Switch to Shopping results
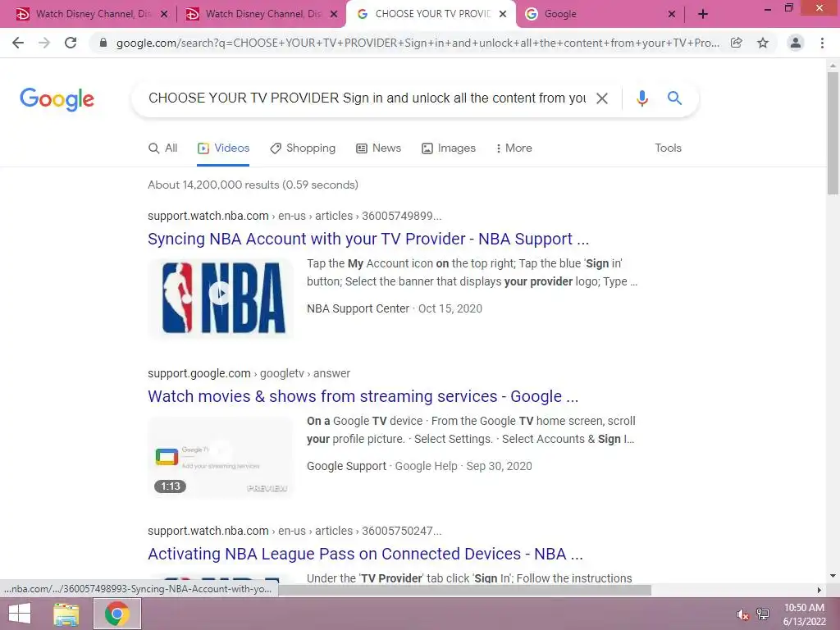This screenshot has height=630, width=840. point(303,148)
